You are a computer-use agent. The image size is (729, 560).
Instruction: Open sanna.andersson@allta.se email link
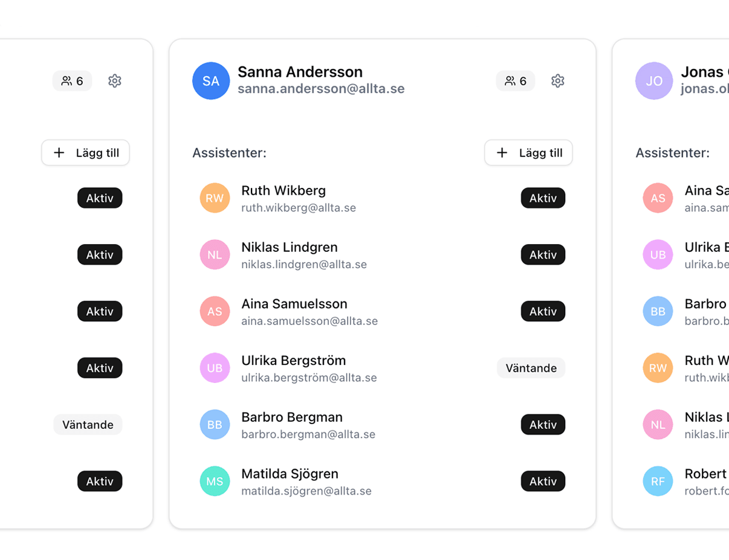(321, 89)
